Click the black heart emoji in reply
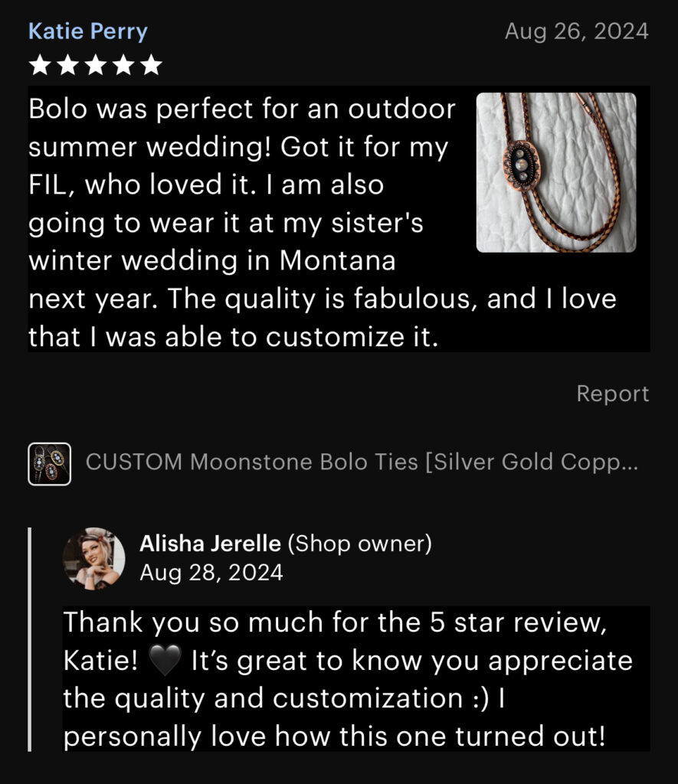The height and width of the screenshot is (784, 678). [165, 661]
